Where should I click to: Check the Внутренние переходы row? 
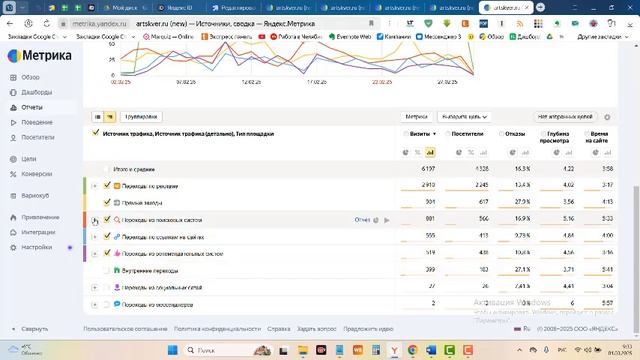tap(107, 271)
